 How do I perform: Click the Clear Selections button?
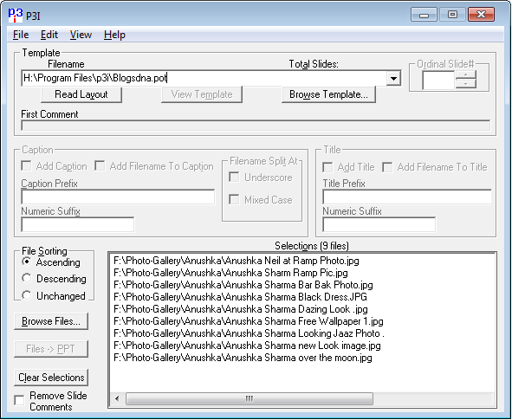tap(51, 378)
